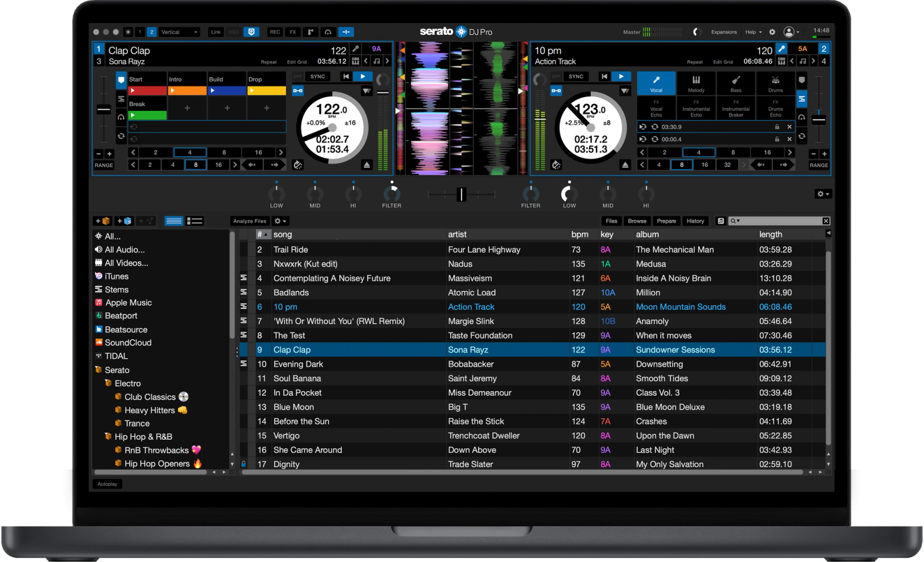Click the crossfader handle
Image resolution: width=924 pixels, height=562 pixels.
pos(461,195)
